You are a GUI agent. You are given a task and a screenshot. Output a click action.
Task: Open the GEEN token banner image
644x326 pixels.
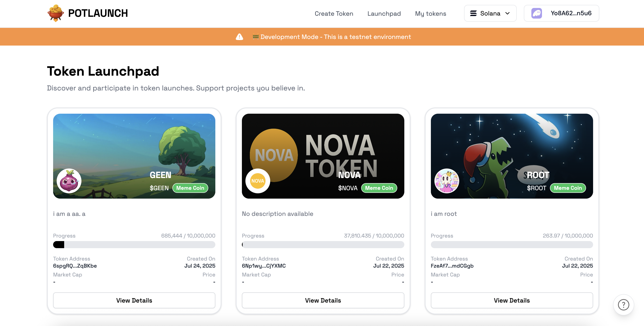point(134,156)
